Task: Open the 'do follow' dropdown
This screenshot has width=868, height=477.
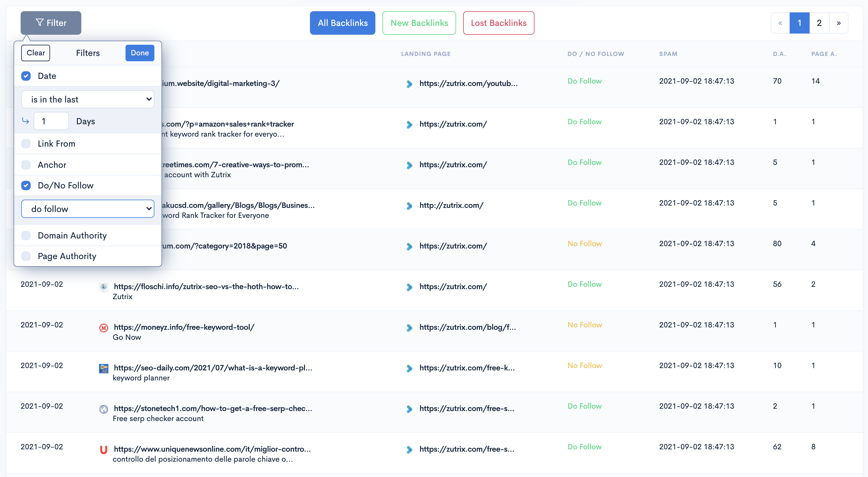Action: (x=88, y=209)
